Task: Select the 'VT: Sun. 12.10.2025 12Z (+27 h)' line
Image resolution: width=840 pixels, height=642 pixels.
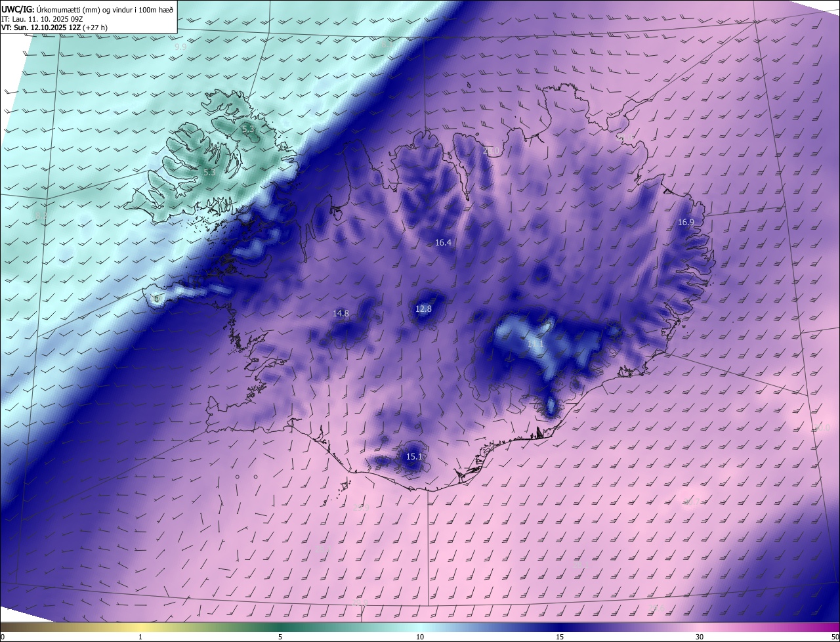Action: coord(54,28)
